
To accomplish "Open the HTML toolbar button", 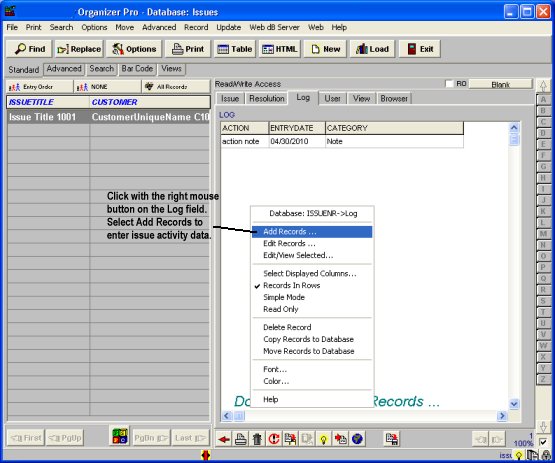I will (280, 49).
